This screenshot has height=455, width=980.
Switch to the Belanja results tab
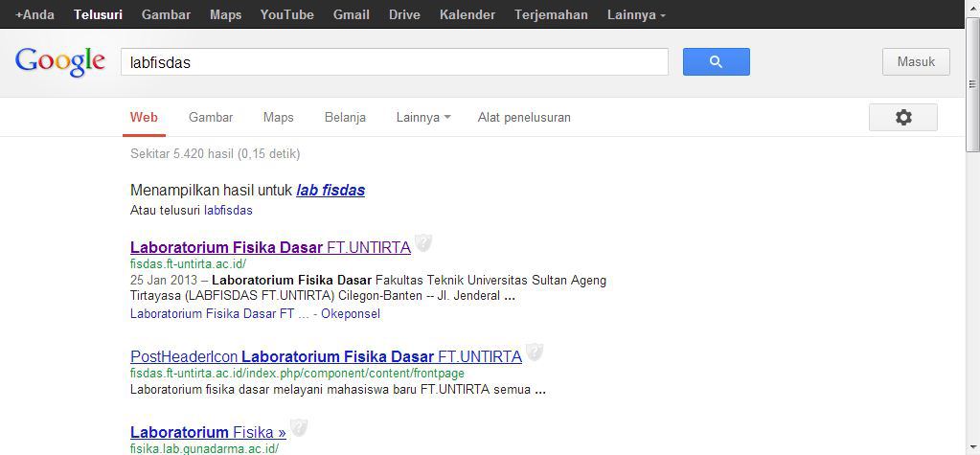tap(345, 118)
